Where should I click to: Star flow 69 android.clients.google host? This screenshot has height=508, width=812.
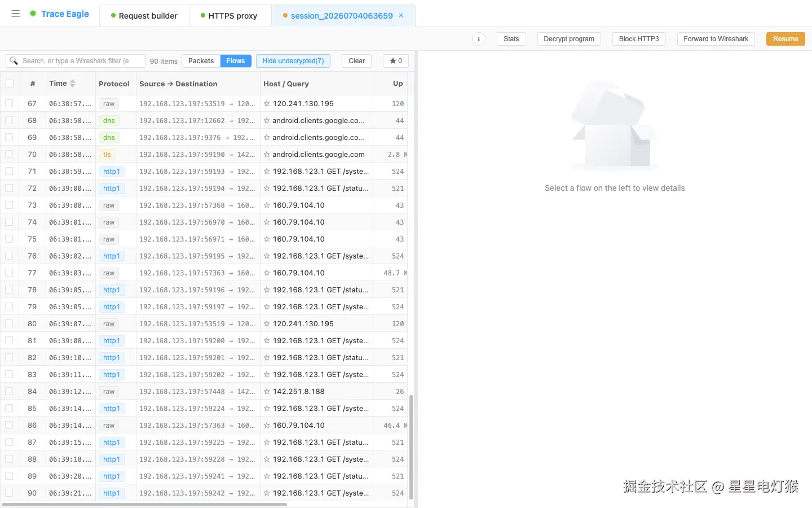(267, 138)
